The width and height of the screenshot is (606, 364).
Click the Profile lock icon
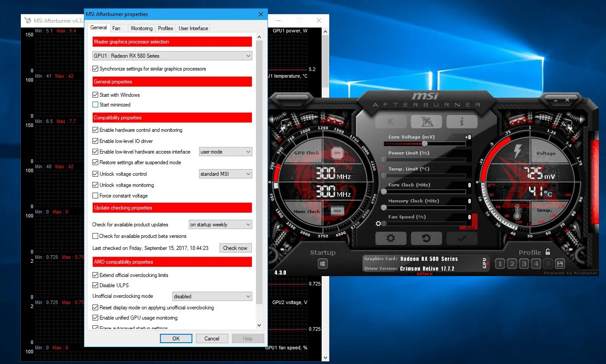pos(548,252)
